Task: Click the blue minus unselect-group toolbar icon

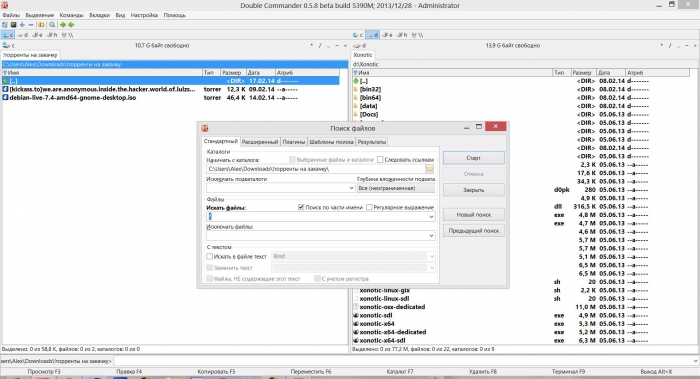Action: pos(30,25)
